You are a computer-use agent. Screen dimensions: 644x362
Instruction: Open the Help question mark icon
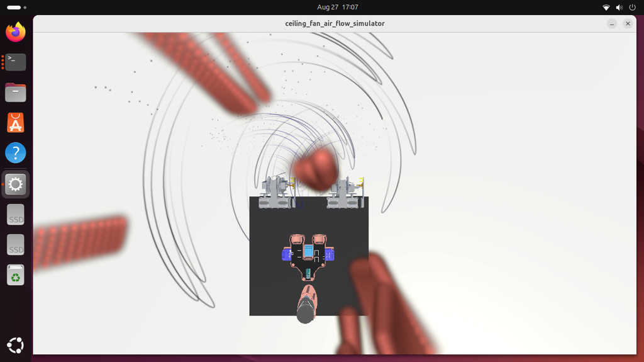(x=16, y=152)
